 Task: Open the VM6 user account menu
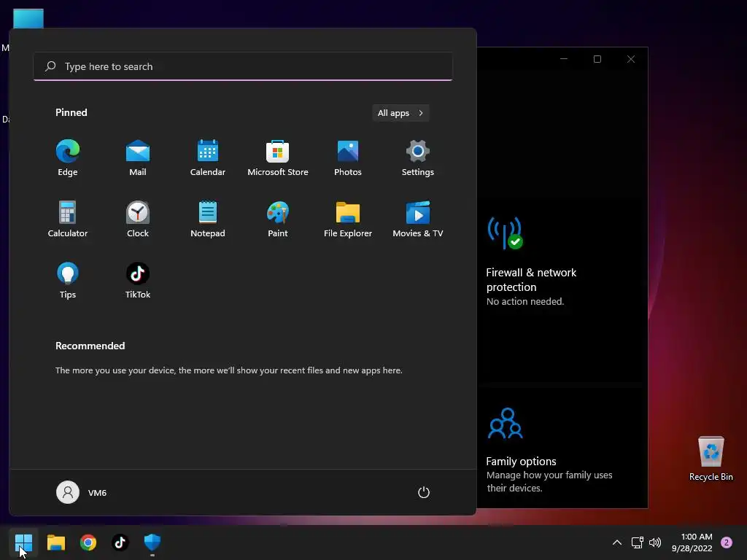pos(82,492)
